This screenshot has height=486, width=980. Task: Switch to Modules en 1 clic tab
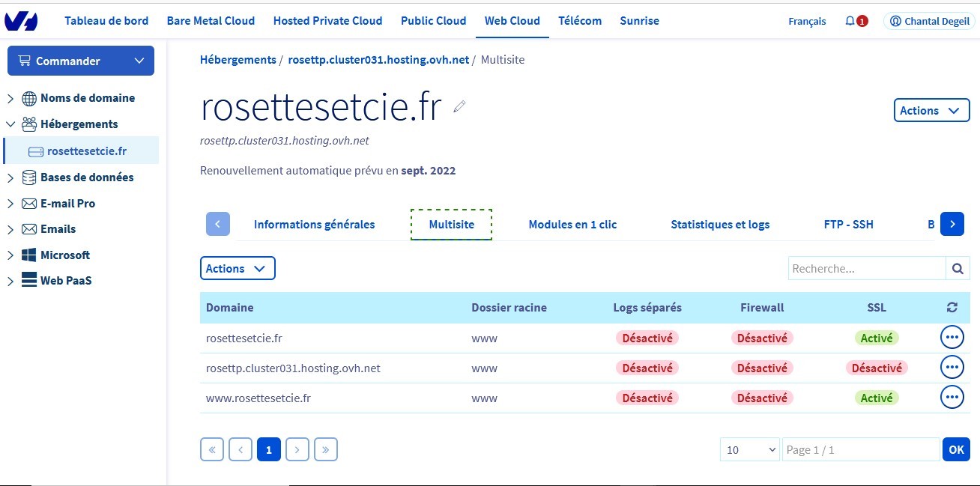[x=572, y=225]
